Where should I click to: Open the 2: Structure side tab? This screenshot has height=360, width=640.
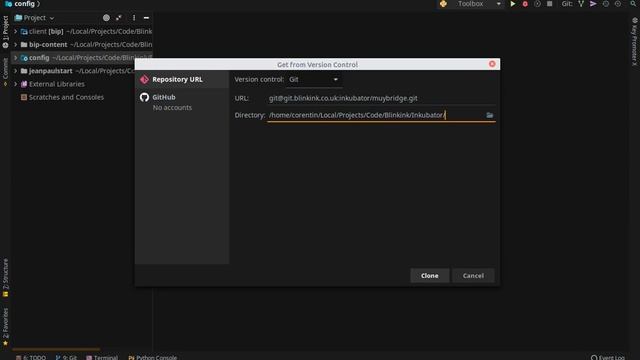(x=5, y=278)
